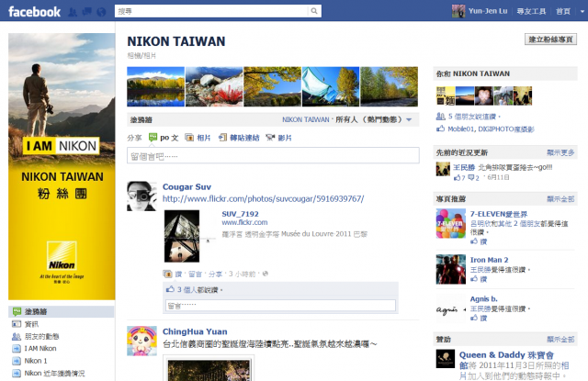Click 顯示全部 next to 贊助
The width and height of the screenshot is (588, 381).
(x=560, y=340)
